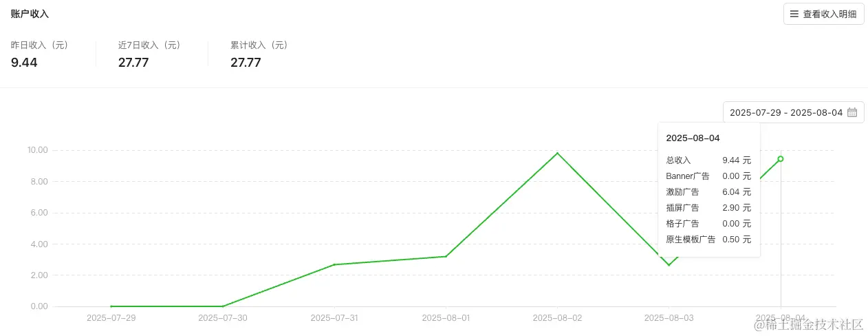
Task: Click the 2025-07-29 axis label
Action: point(111,318)
